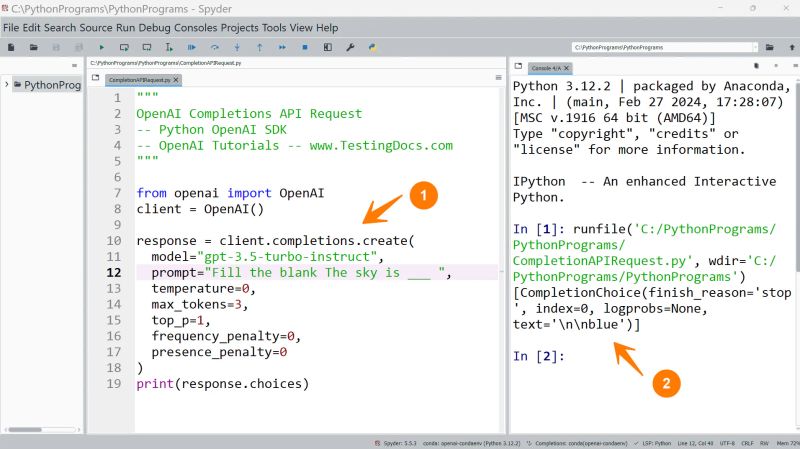Create a new file from the toolbar
800x449 pixels.
11,47
